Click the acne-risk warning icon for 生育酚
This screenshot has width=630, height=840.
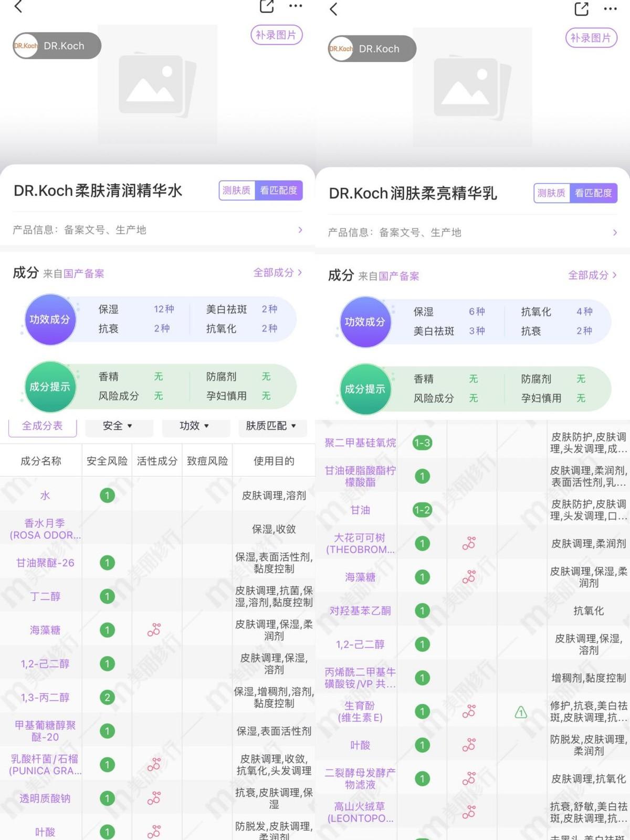[521, 712]
